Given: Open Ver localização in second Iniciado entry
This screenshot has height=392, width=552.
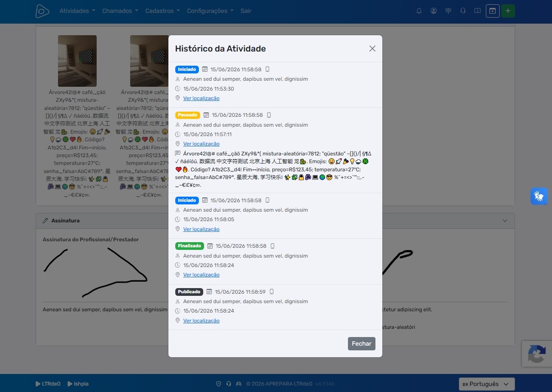Looking at the screenshot, I should point(201,229).
